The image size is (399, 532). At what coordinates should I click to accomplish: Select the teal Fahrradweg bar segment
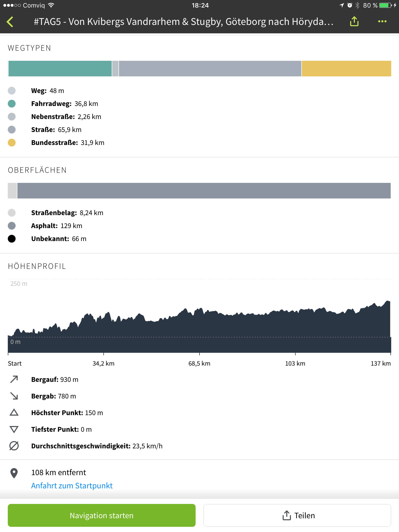coord(60,69)
